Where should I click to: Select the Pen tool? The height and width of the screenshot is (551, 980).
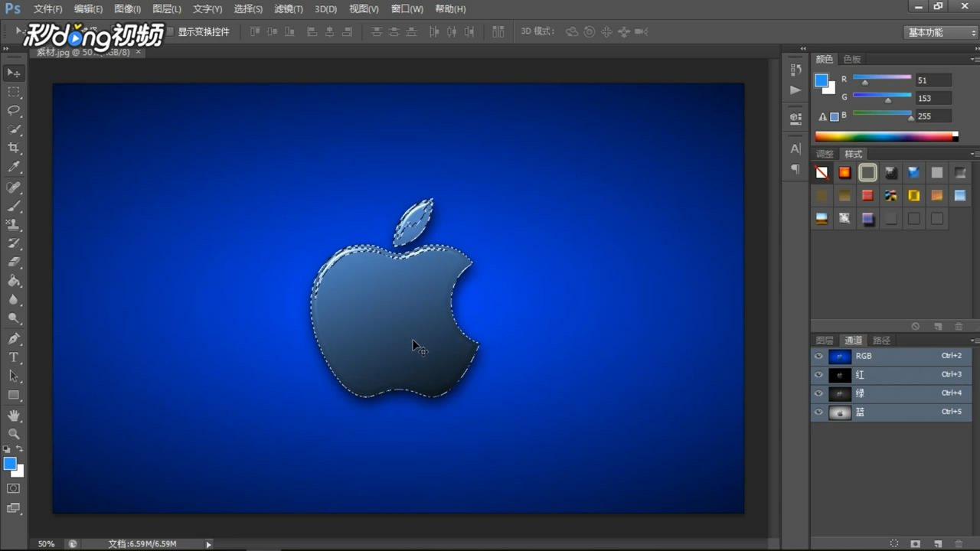(14, 339)
